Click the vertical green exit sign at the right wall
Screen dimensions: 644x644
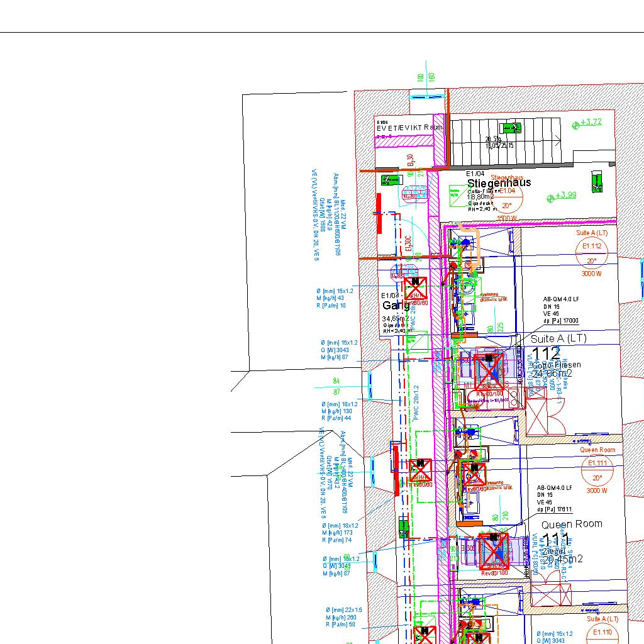[597, 182]
